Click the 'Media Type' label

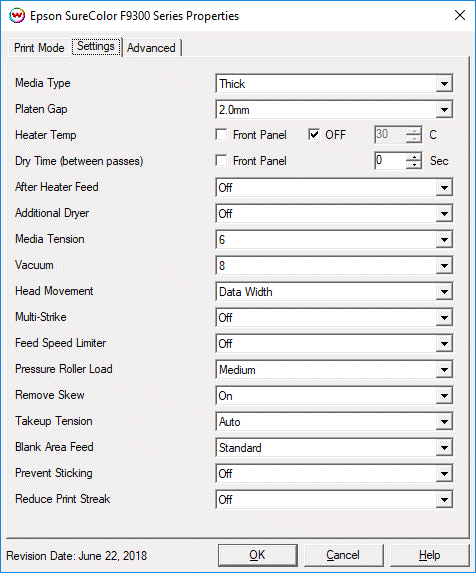coord(43,83)
